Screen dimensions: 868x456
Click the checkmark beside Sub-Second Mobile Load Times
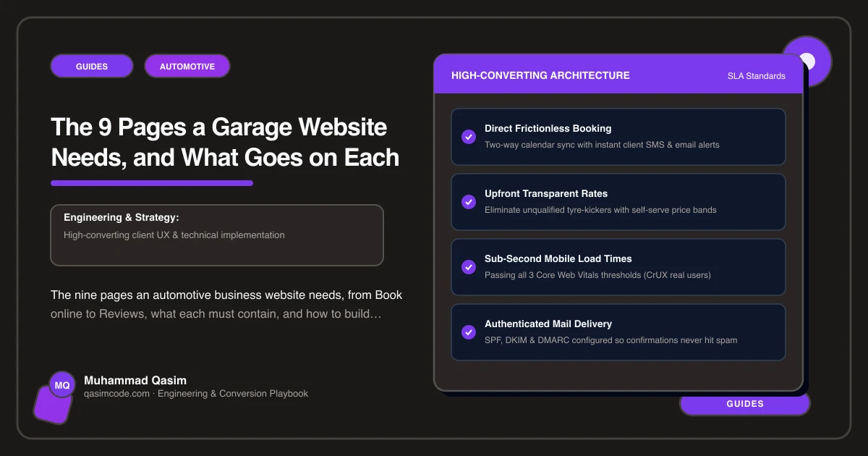pyautogui.click(x=468, y=266)
